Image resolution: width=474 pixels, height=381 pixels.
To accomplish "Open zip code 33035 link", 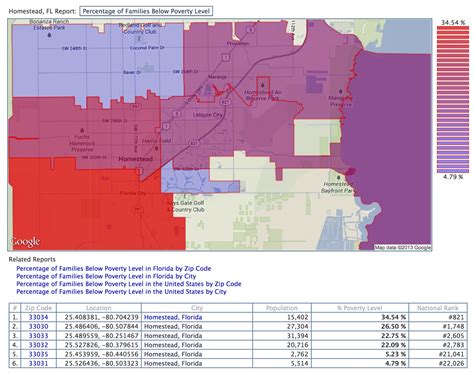I will coord(38,354).
